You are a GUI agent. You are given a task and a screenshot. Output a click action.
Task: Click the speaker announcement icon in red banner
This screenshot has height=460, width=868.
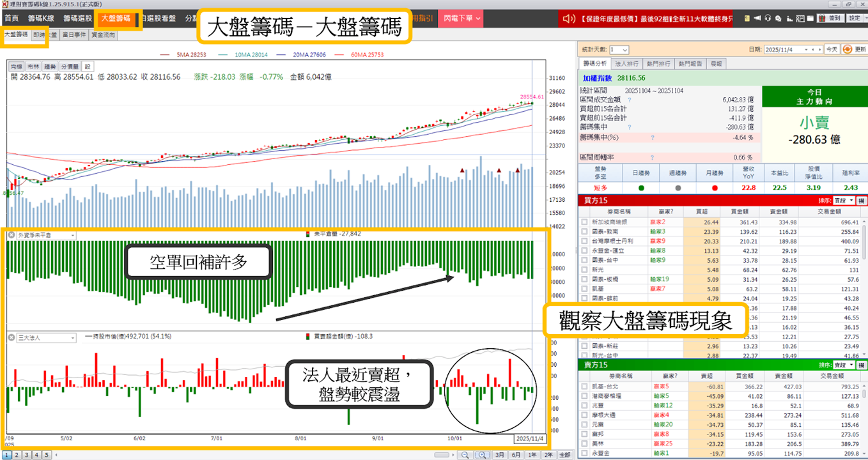pos(569,19)
